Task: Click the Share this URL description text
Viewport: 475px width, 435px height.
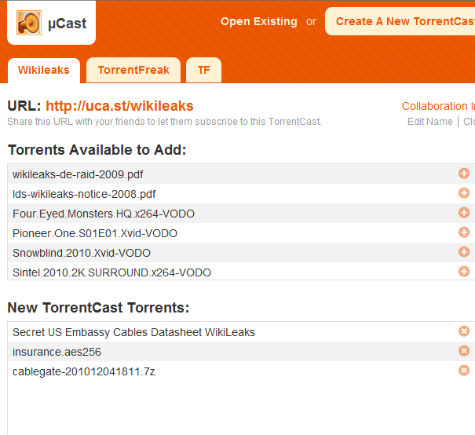Action: pyautogui.click(x=164, y=122)
